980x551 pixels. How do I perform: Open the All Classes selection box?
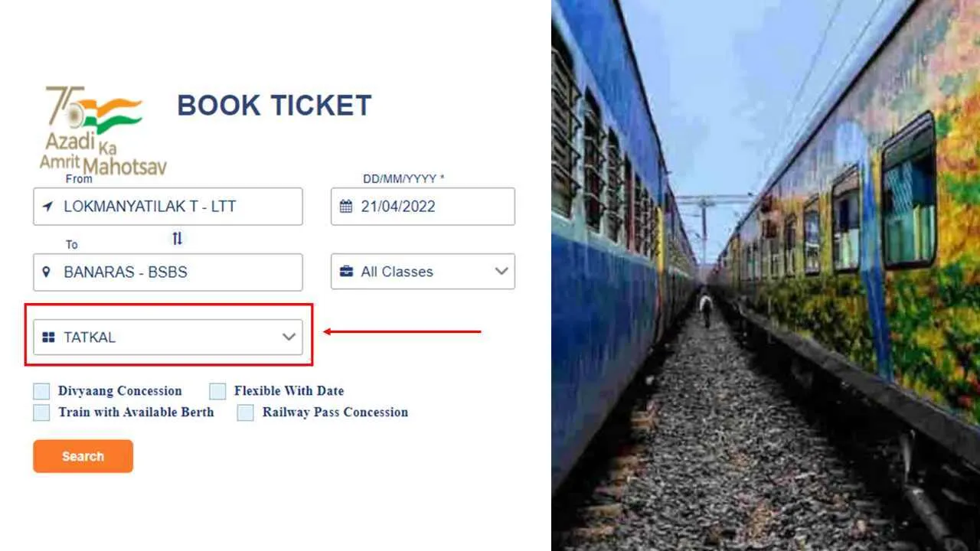pos(413,272)
